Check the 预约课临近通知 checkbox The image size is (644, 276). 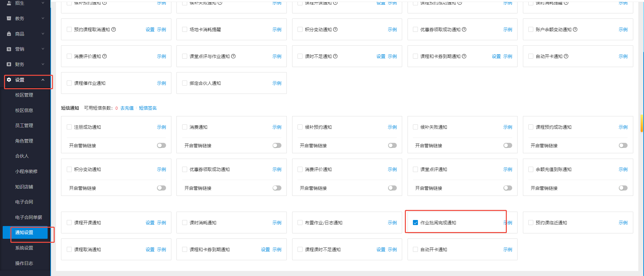[531, 223]
